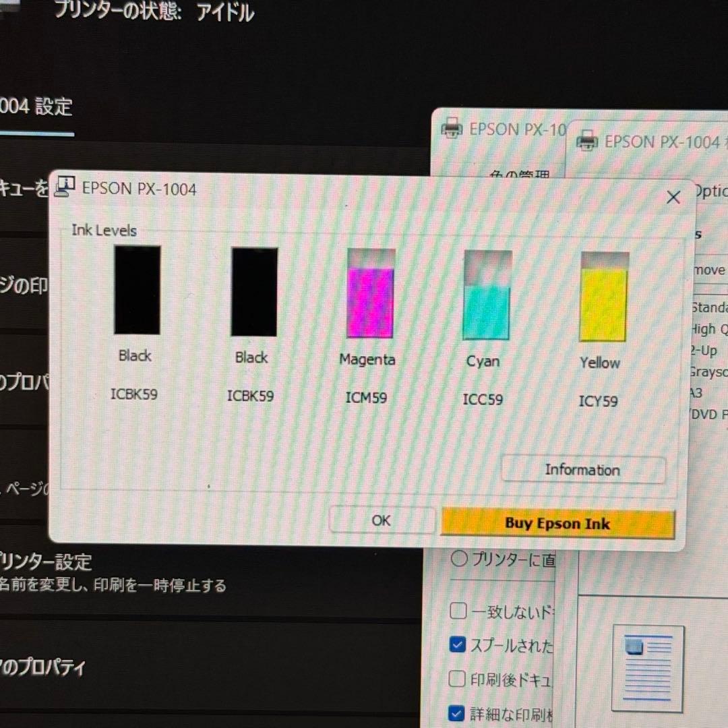Click the Yellow ink level bar
The height and width of the screenshot is (728, 728).
tap(604, 297)
